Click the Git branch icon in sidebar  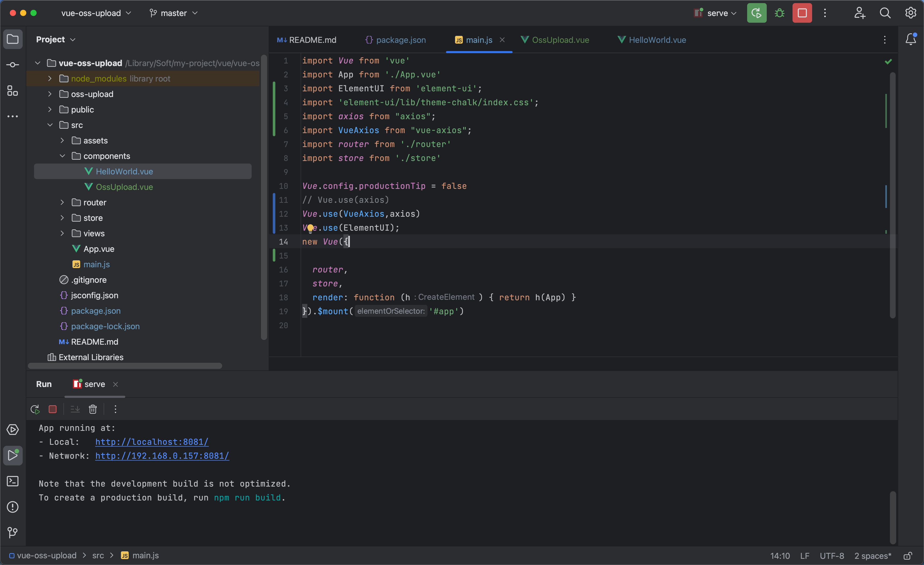coord(13,532)
